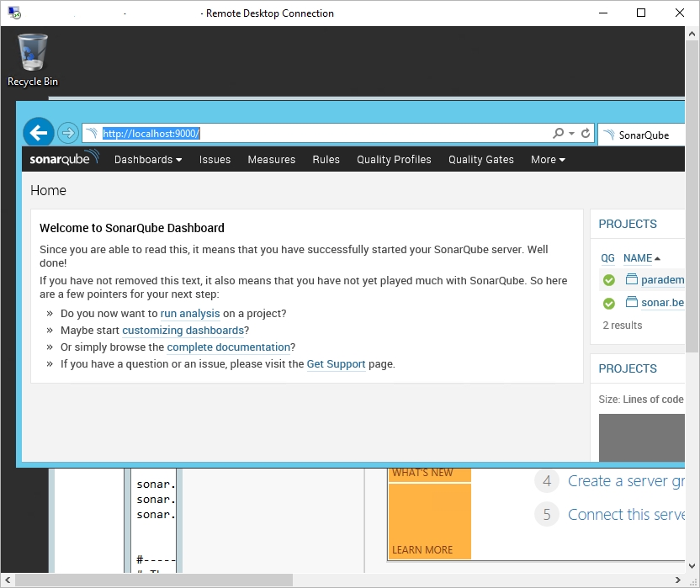Open Quality Profiles page
The image size is (700, 588).
(394, 159)
